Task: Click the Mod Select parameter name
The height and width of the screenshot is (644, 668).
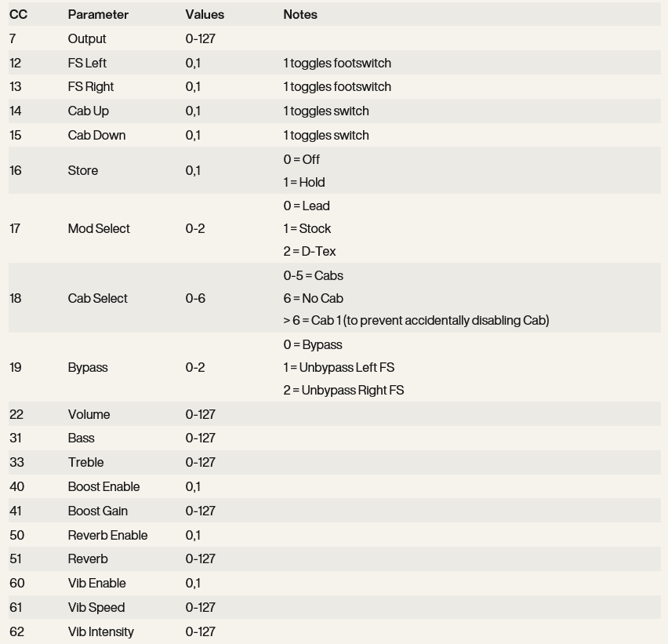Action: (x=99, y=229)
